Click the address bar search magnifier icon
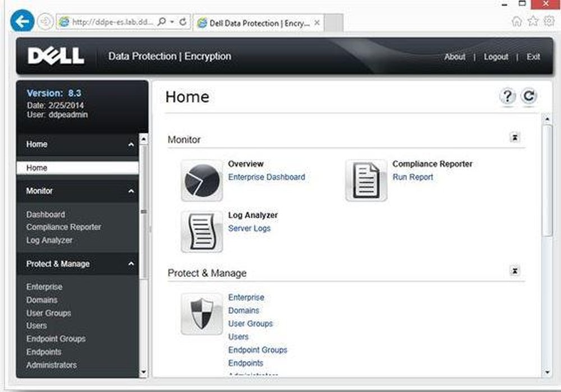 [x=162, y=22]
